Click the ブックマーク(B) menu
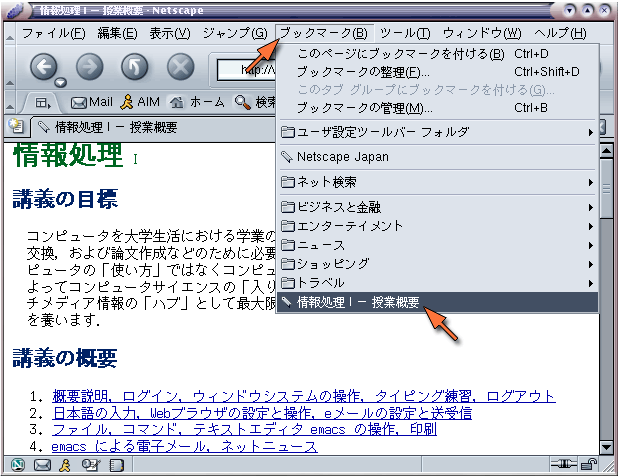The image size is (618, 476). tap(324, 33)
